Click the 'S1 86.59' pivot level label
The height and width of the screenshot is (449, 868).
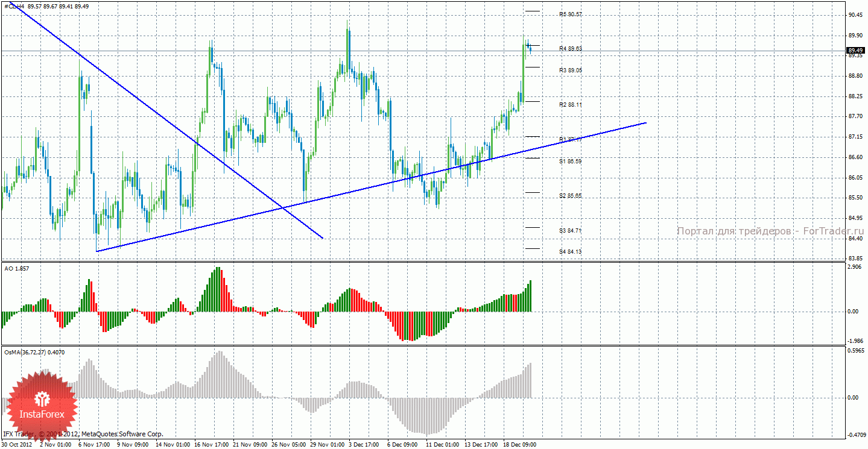(x=570, y=161)
